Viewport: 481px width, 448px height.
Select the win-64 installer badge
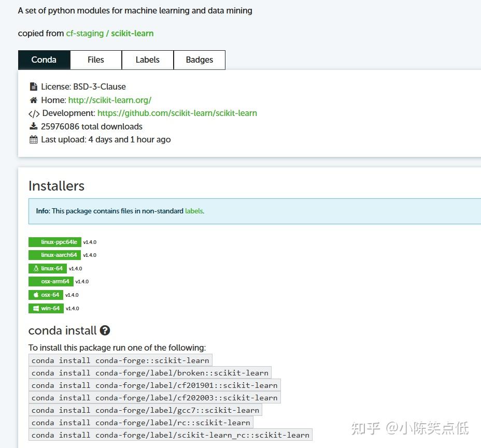click(x=46, y=308)
